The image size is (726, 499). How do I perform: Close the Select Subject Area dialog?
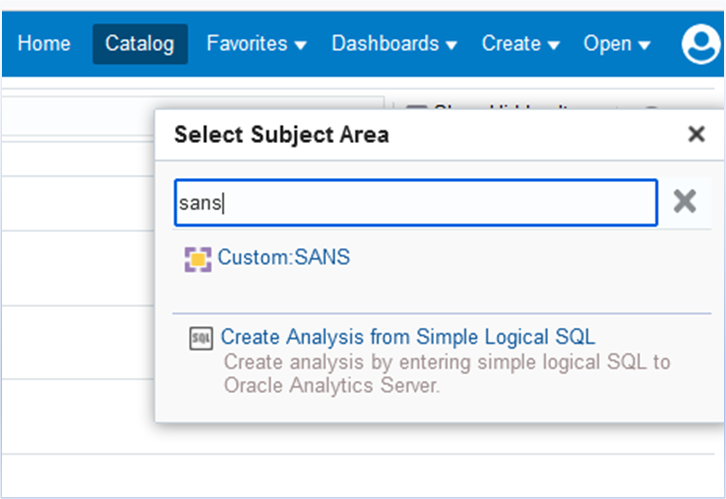tap(696, 134)
